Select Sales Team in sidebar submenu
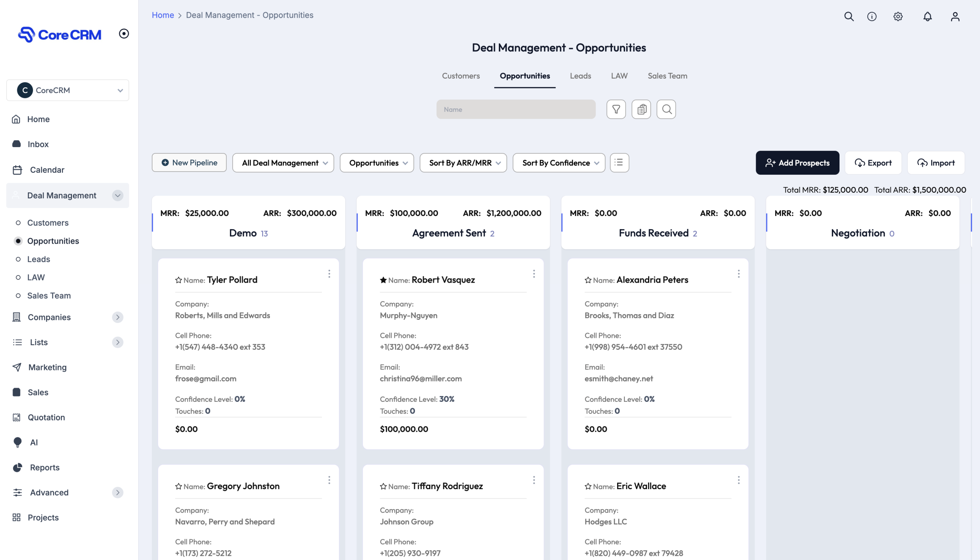The image size is (980, 560). (x=49, y=296)
